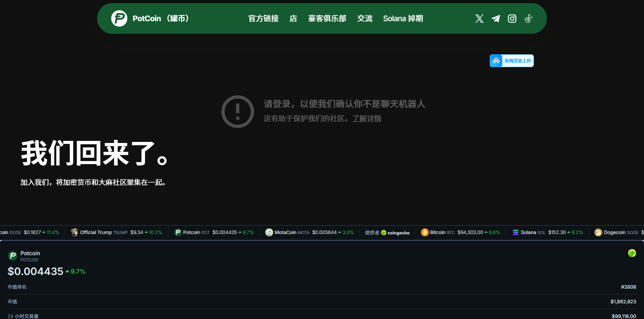Open PotCoin's X (Twitter) profile
Image resolution: width=644 pixels, height=319 pixels.
[479, 18]
